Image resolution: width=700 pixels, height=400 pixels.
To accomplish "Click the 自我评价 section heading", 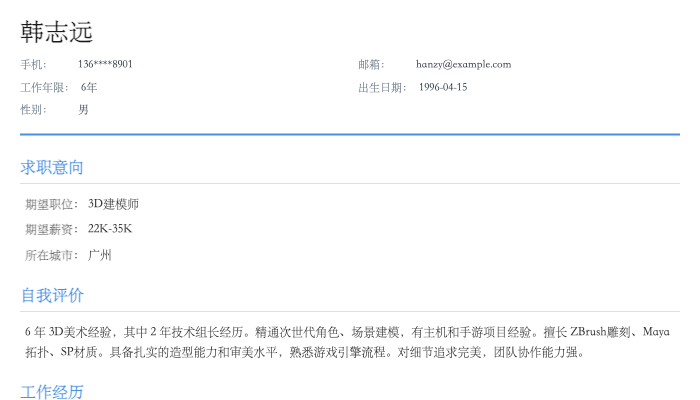I will click(52, 295).
